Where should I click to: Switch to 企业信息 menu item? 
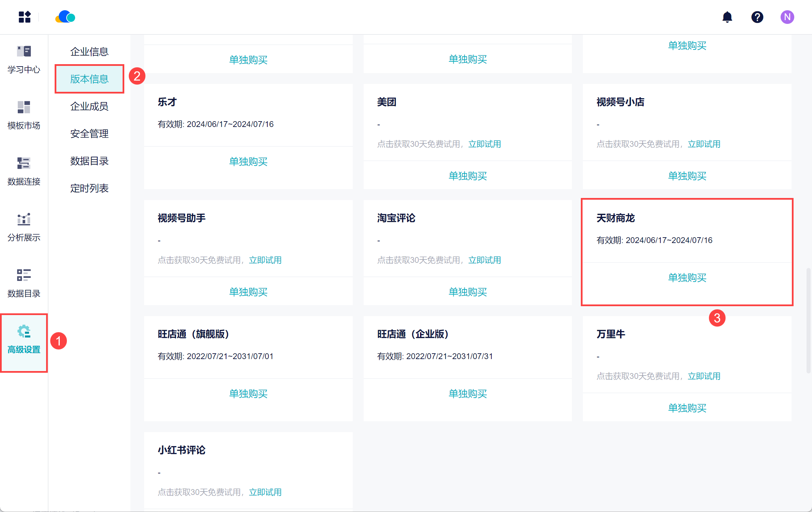pyautogui.click(x=89, y=52)
